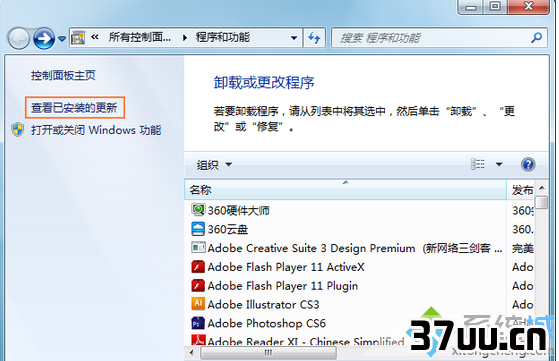The image size is (559, 361).
Task: Click the Forward navigation arrow button
Action: click(44, 38)
